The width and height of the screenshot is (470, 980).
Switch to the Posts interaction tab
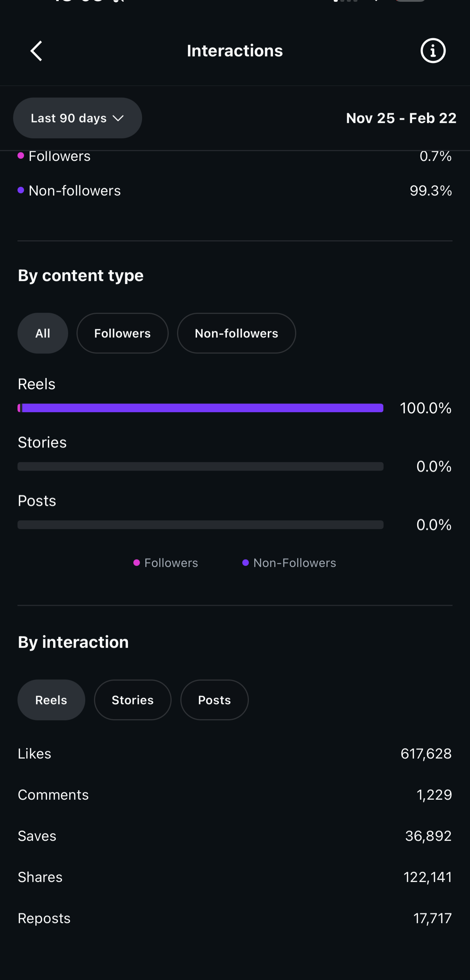214,700
